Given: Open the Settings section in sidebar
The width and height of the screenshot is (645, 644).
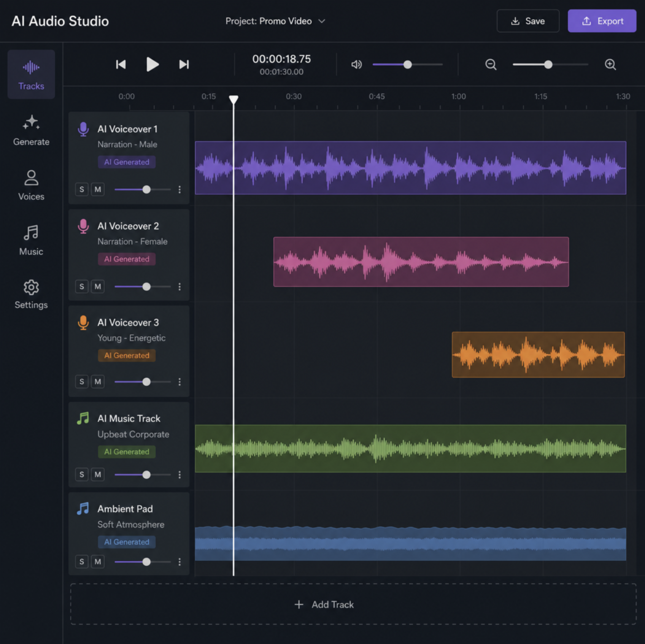Looking at the screenshot, I should click(31, 295).
